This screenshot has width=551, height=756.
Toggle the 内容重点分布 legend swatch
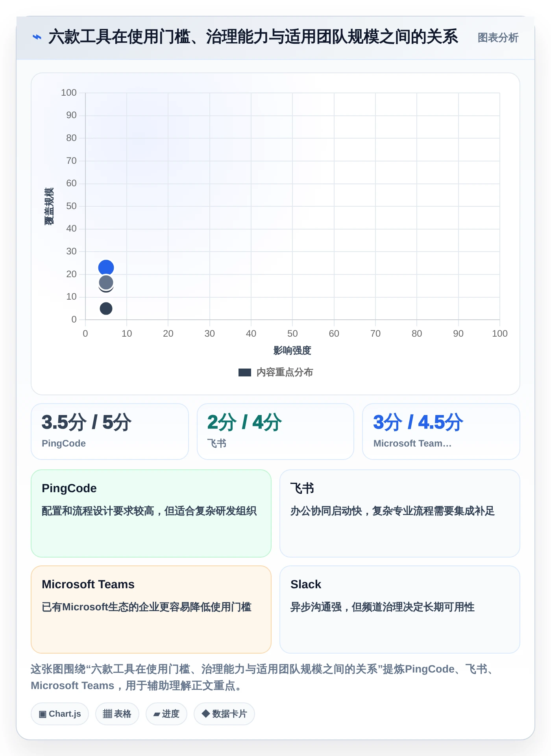244,372
